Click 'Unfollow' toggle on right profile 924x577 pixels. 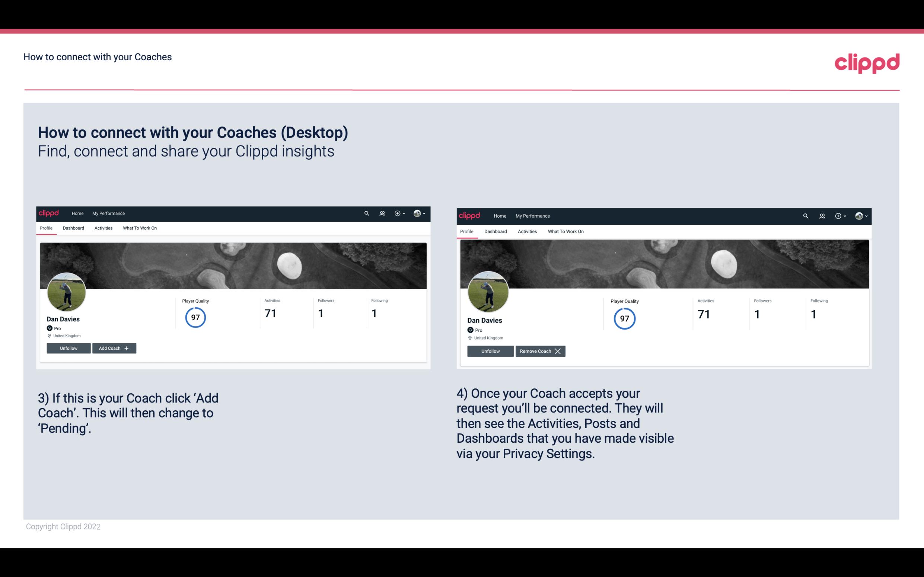pos(490,351)
